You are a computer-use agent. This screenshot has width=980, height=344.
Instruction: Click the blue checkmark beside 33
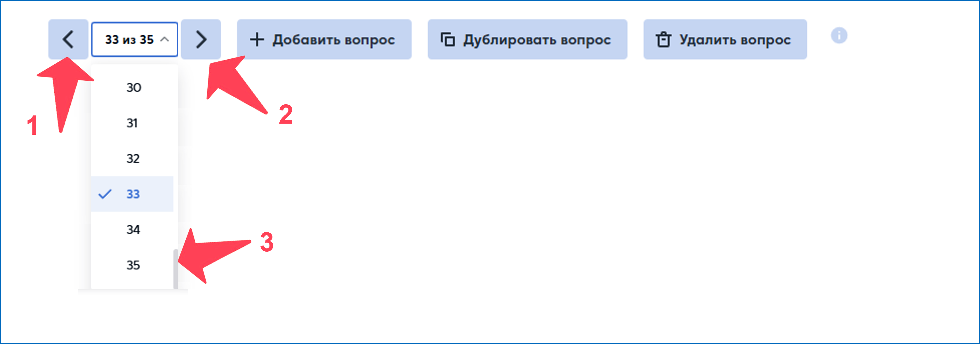point(105,194)
